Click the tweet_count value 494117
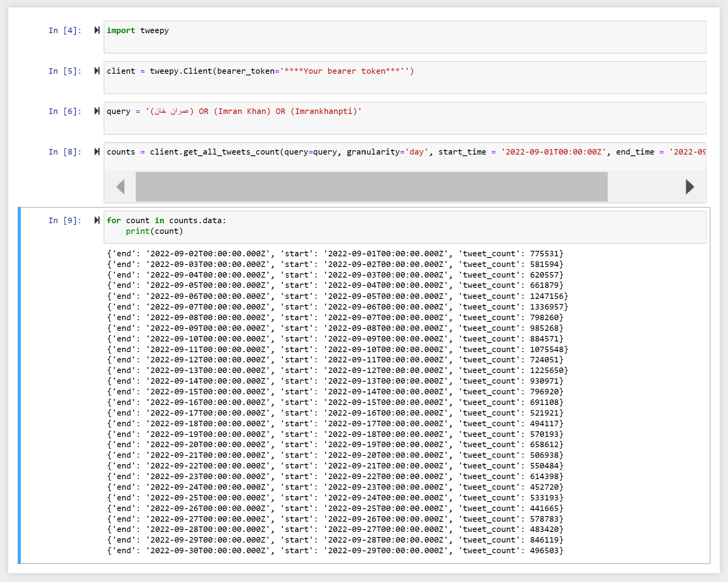Viewport: 728px width, 582px height. point(544,423)
